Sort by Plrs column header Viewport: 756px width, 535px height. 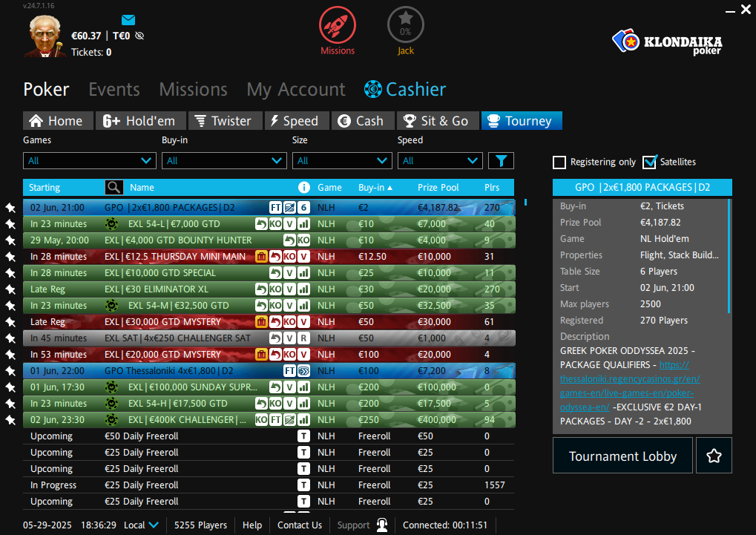[x=492, y=187]
